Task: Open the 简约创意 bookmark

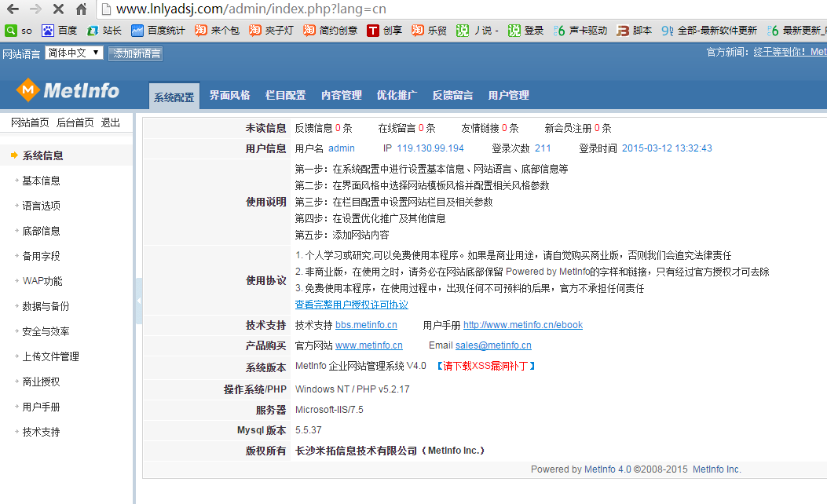Action: (330, 31)
